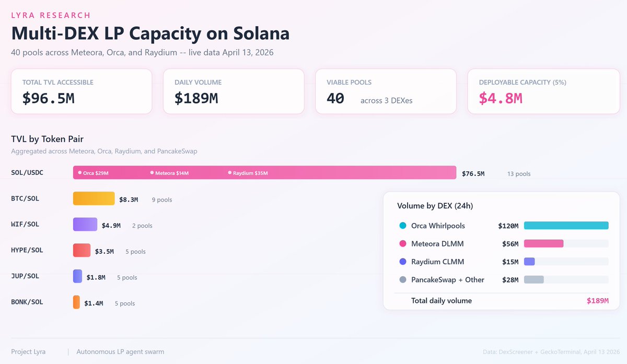Screen dimensions: 627x364
Task: Click the Orca Whirlpools teal legend dot
Action: coord(403,226)
